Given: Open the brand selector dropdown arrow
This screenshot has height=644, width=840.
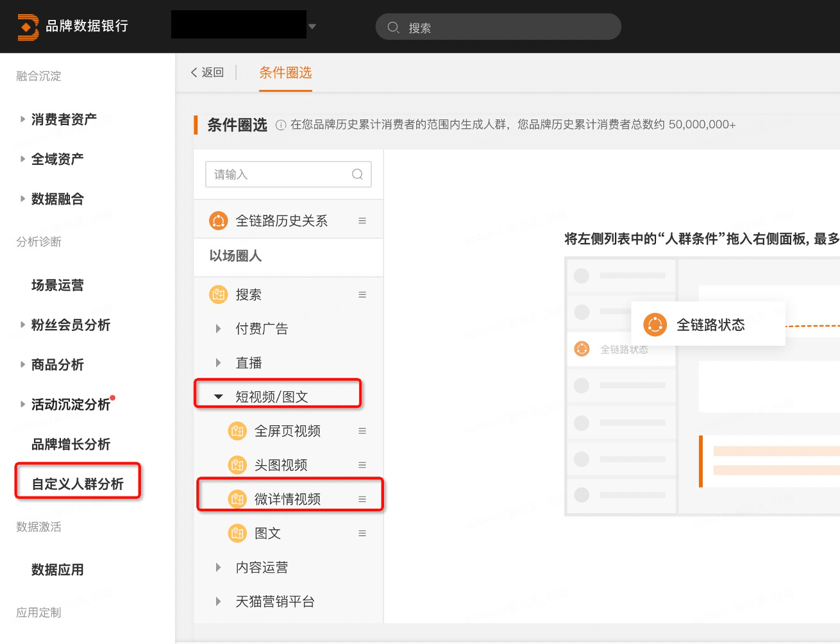Looking at the screenshot, I should coord(312,26).
